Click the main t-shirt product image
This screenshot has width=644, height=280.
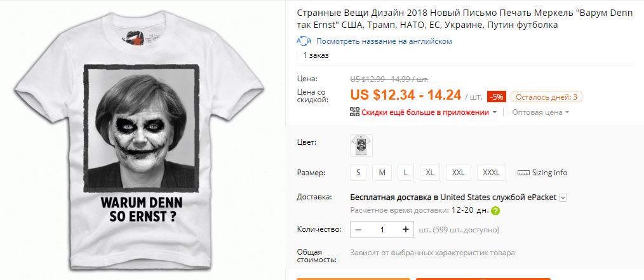(x=140, y=140)
